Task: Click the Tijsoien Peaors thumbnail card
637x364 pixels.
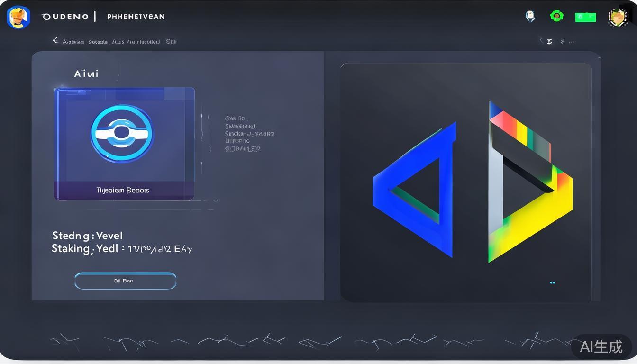Action: [x=124, y=143]
